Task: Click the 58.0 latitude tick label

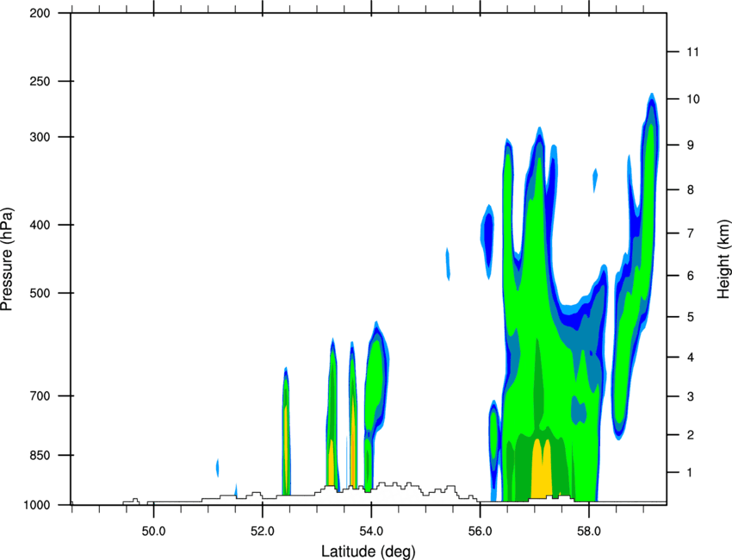Action: pyautogui.click(x=589, y=532)
